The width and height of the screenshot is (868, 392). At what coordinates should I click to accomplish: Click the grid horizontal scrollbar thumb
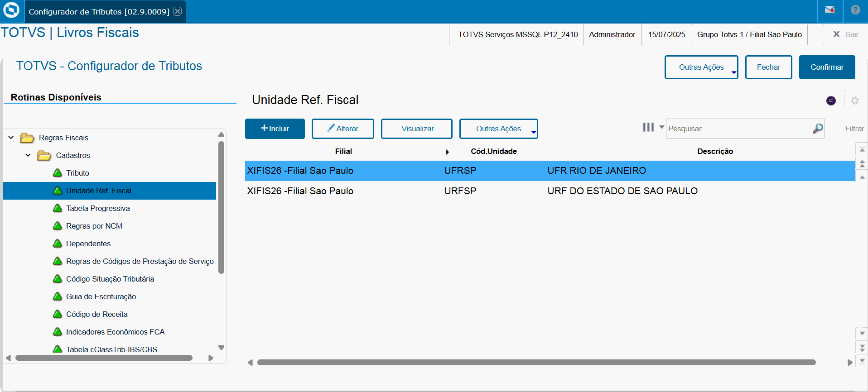click(x=536, y=363)
